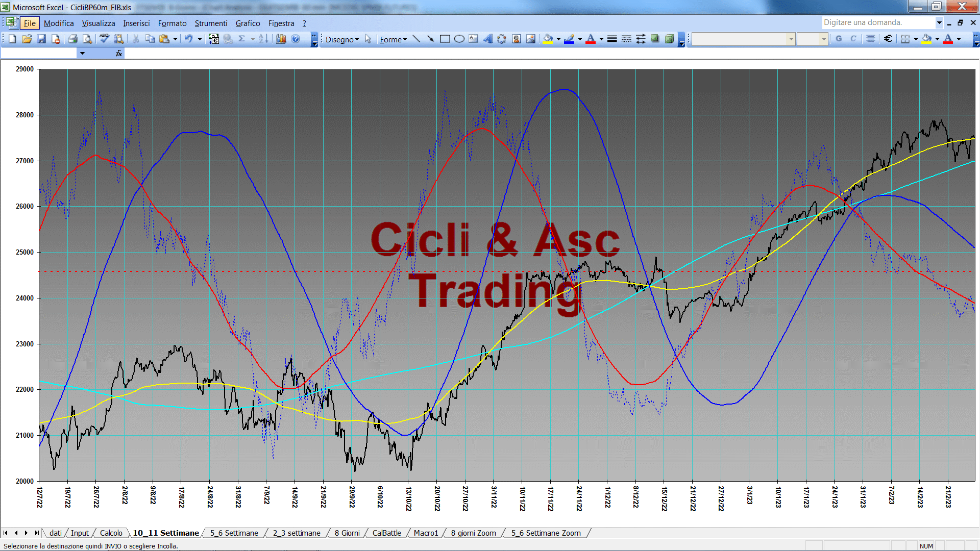Select the Rectangle drawing tool
The height and width of the screenshot is (551, 980).
[x=445, y=39]
